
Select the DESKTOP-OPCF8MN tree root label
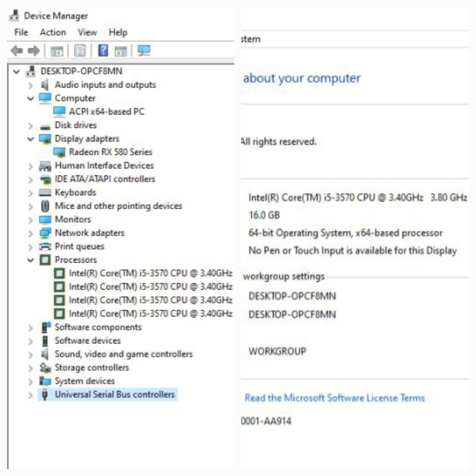(x=81, y=71)
